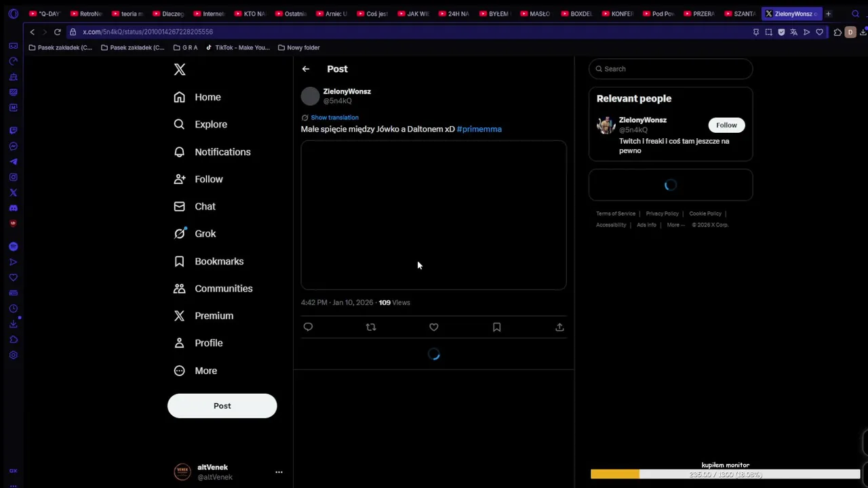Click the share icon on the post
Viewport: 868px width, 488px height.
click(559, 327)
